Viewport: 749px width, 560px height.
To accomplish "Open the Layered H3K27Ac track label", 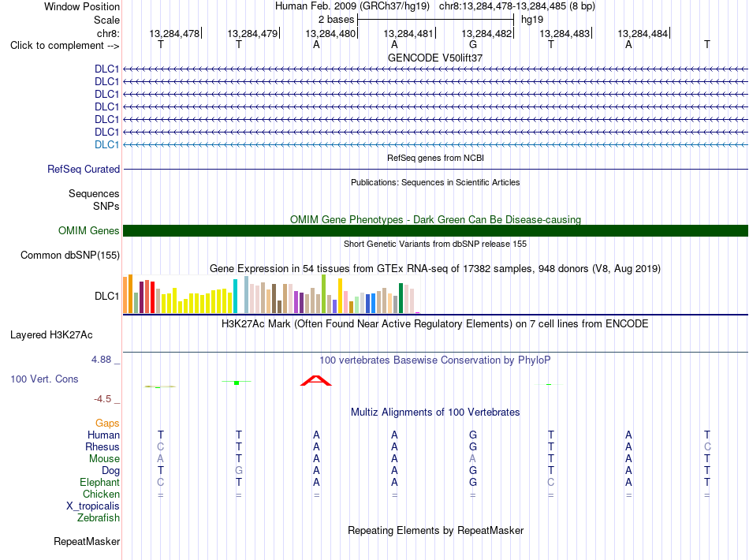I will point(51,335).
